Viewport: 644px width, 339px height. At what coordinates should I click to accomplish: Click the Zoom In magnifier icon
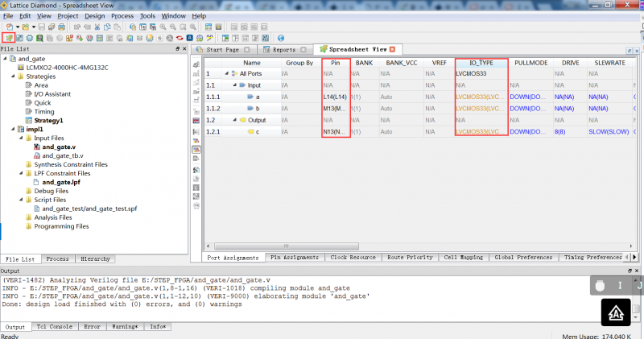[163, 27]
